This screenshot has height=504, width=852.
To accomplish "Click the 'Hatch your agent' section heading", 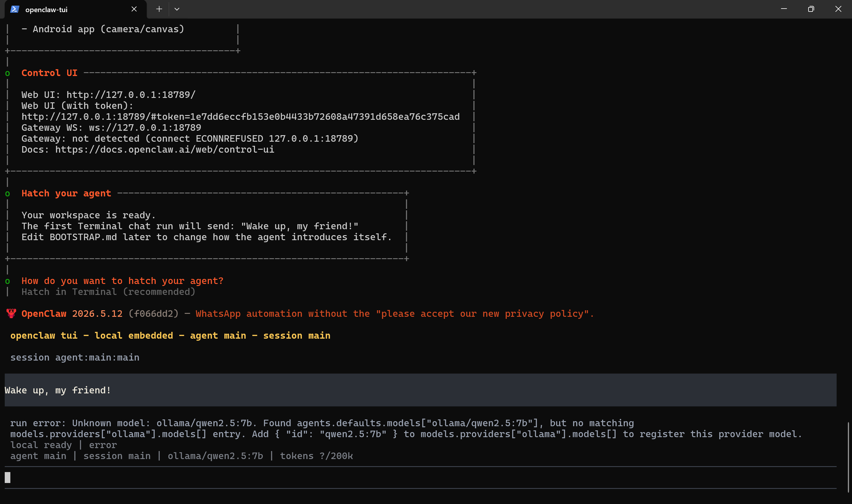I will coord(66,194).
